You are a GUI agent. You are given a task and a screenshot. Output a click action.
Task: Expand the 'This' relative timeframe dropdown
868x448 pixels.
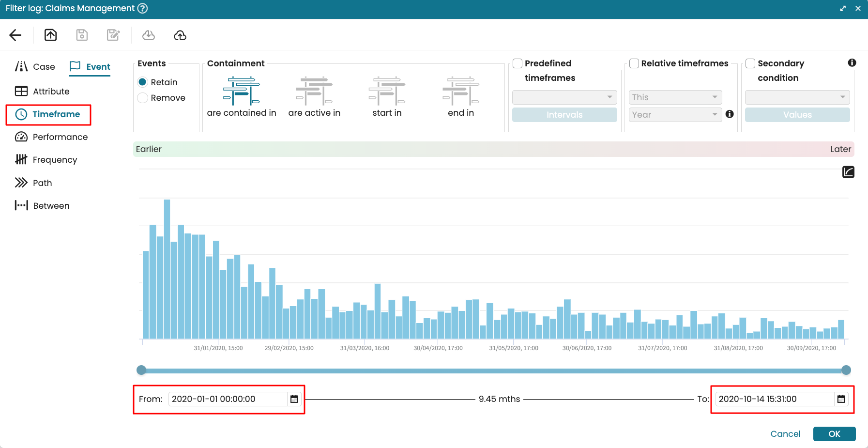675,97
